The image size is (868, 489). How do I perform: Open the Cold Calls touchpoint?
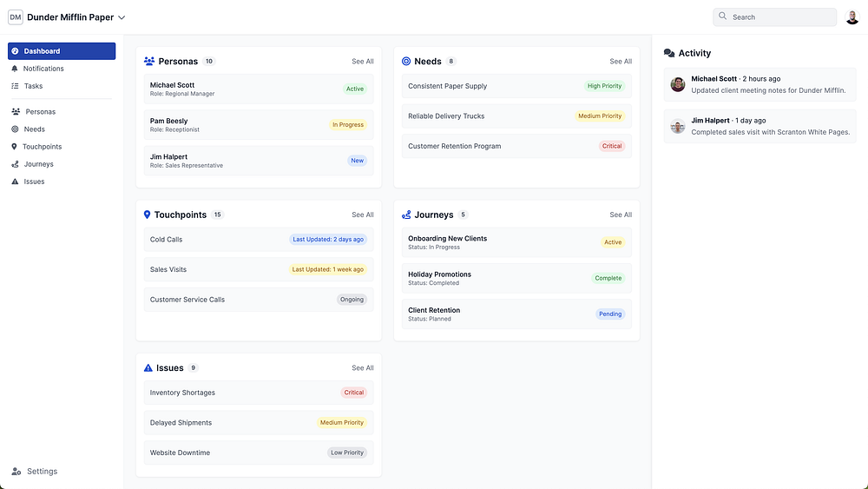259,239
